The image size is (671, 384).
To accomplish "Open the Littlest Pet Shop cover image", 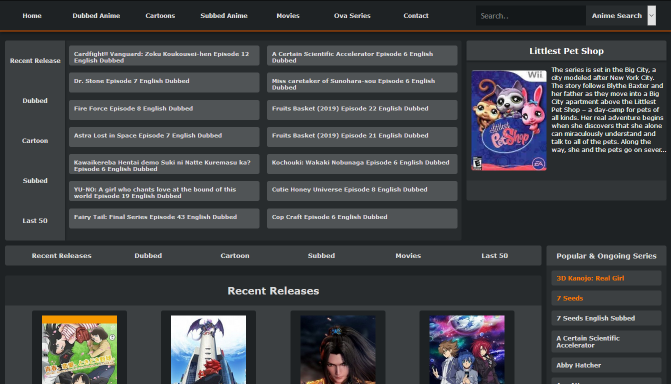I will pyautogui.click(x=509, y=120).
